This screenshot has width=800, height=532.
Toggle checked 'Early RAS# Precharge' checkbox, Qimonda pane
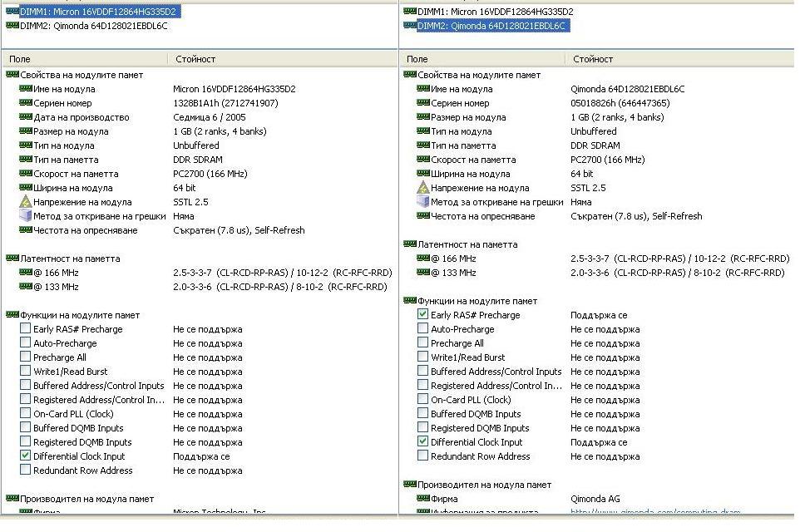[422, 314]
